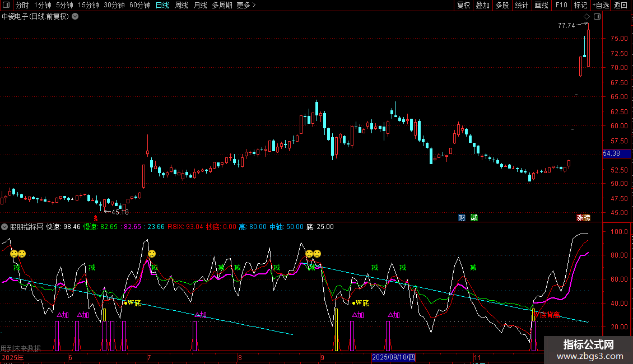Viewport: 633px width, 364px height.
Task: Click the green 减 marker beside 财
Action: pyautogui.click(x=474, y=217)
